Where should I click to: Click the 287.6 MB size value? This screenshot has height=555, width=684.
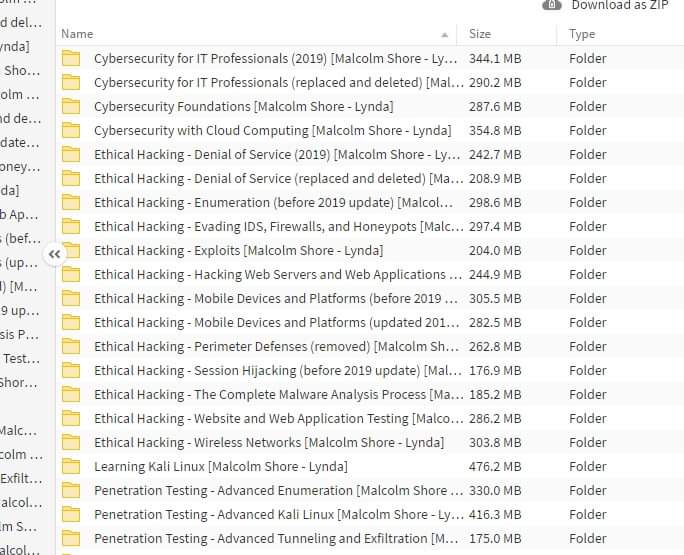495,106
